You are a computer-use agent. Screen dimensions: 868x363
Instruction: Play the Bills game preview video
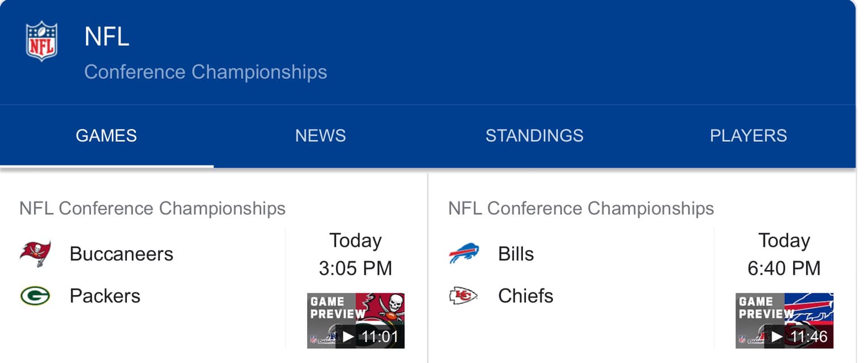(x=785, y=320)
